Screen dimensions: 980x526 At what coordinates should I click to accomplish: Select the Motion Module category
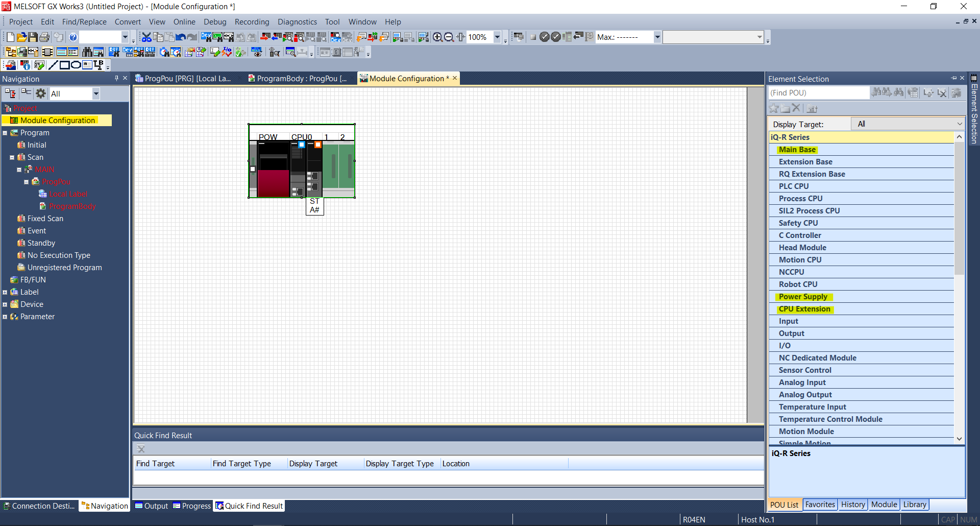tap(862, 432)
